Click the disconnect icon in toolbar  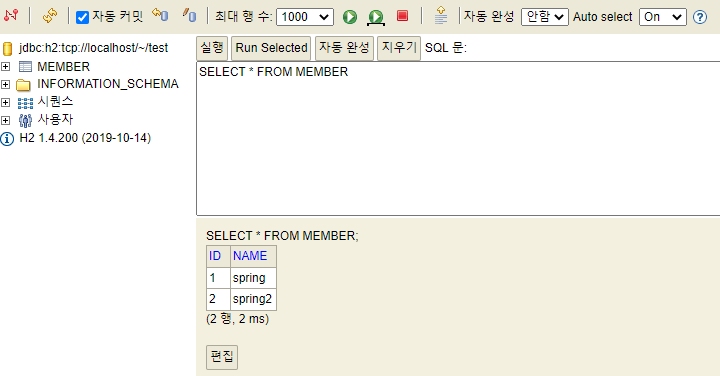tap(11, 16)
